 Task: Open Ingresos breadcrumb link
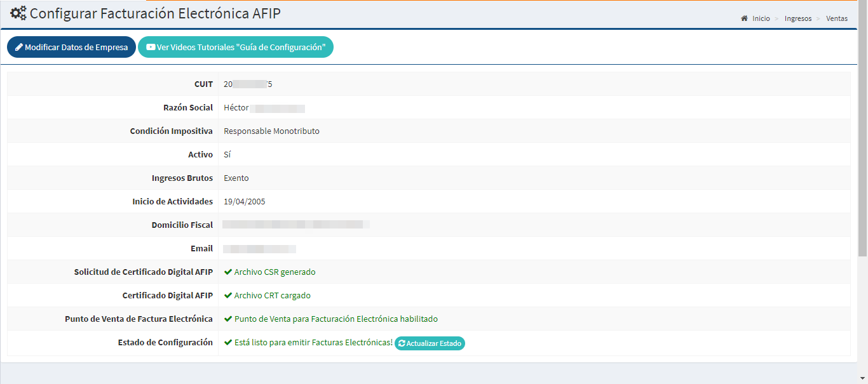pyautogui.click(x=798, y=18)
